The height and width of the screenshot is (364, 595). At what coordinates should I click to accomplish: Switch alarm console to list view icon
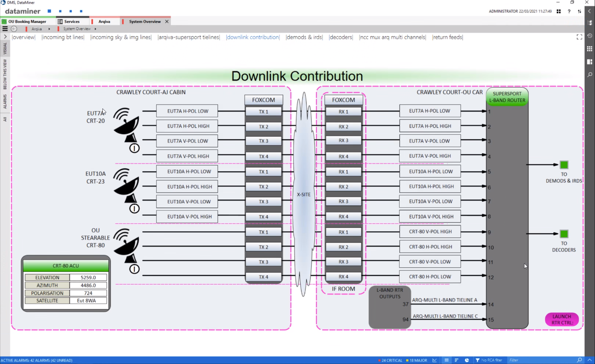[x=446, y=360]
